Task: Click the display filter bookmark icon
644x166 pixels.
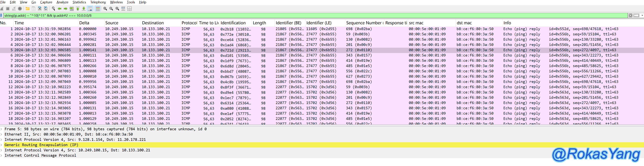Action: click(x=2, y=15)
